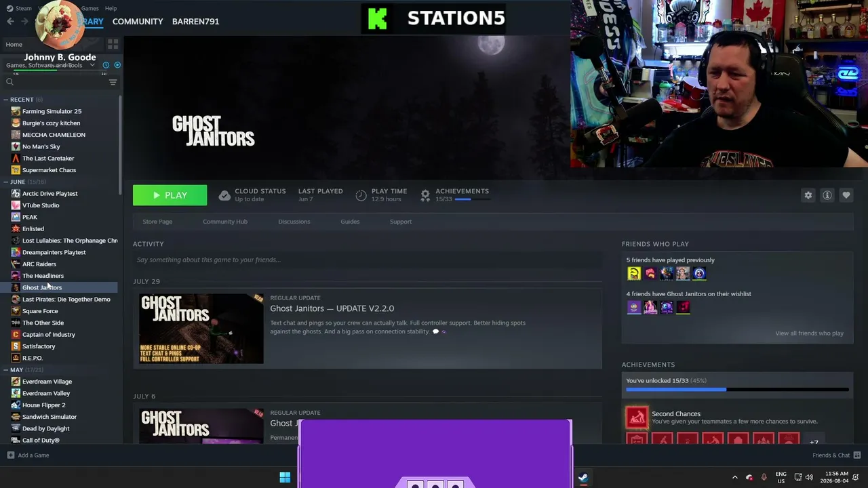Open the Windows Start button
Screen dimensions: 868x488
click(x=285, y=477)
